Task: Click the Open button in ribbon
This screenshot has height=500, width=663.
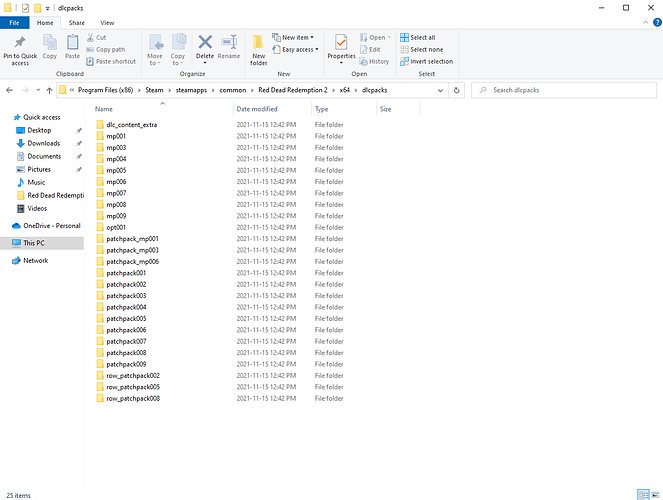Action: (375, 37)
